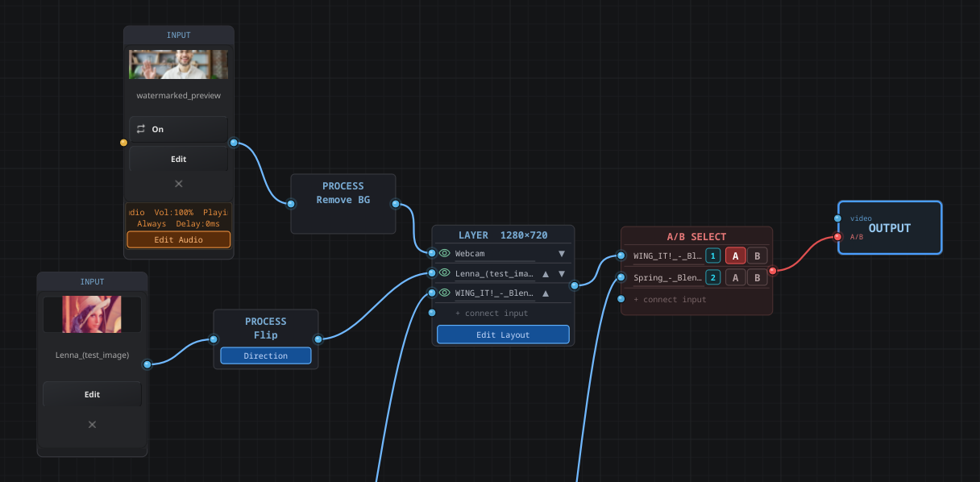
Task: Click Edit Layout in the Layer node
Action: coord(503,334)
